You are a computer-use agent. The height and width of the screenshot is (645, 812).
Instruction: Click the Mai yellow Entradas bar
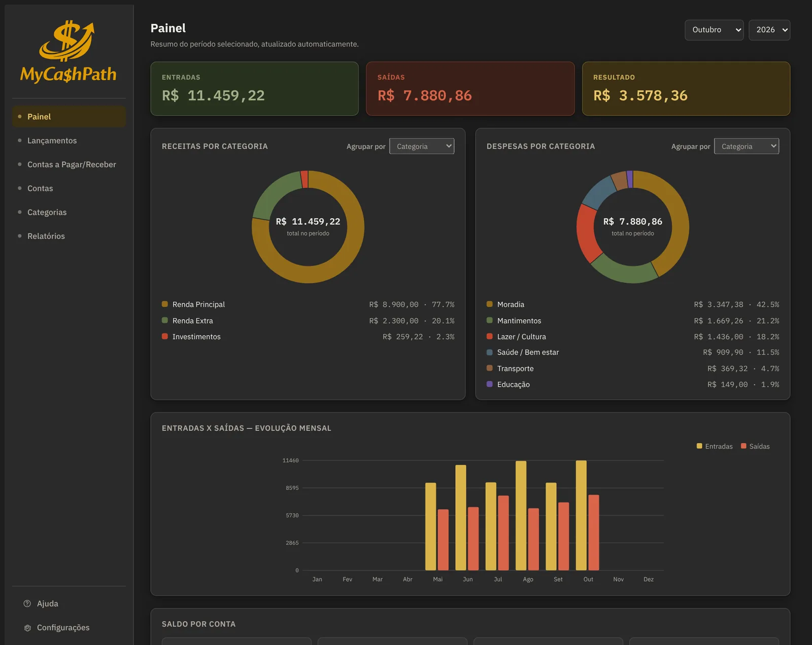pyautogui.click(x=430, y=527)
